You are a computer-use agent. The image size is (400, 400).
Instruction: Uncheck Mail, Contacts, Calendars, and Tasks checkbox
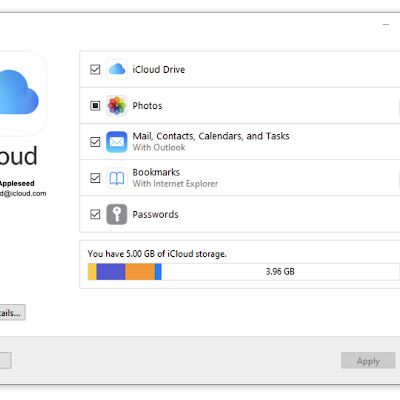95,142
